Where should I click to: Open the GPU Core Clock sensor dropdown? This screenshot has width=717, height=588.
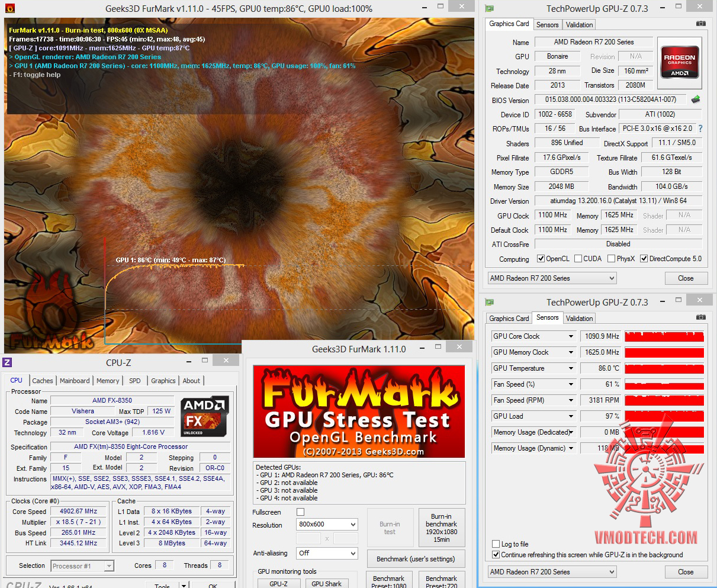click(571, 336)
